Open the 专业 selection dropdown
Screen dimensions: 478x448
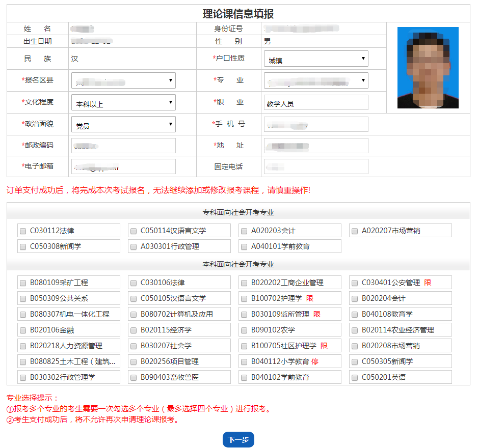pyautogui.click(x=315, y=80)
